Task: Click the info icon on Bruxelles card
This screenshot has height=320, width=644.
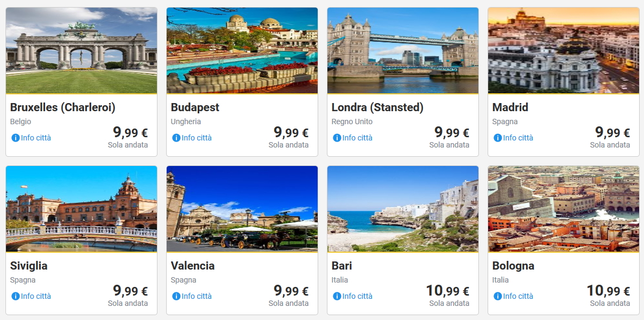Action: 15,138
